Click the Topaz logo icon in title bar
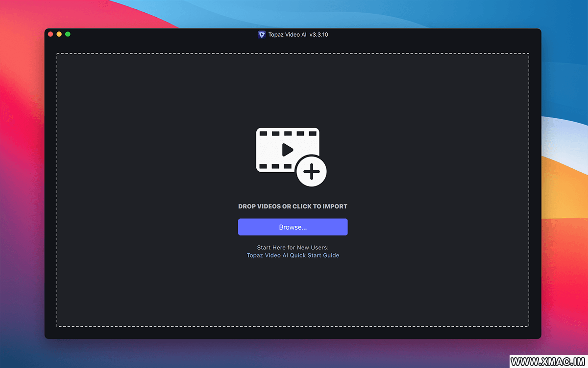588x368 pixels. [x=262, y=34]
